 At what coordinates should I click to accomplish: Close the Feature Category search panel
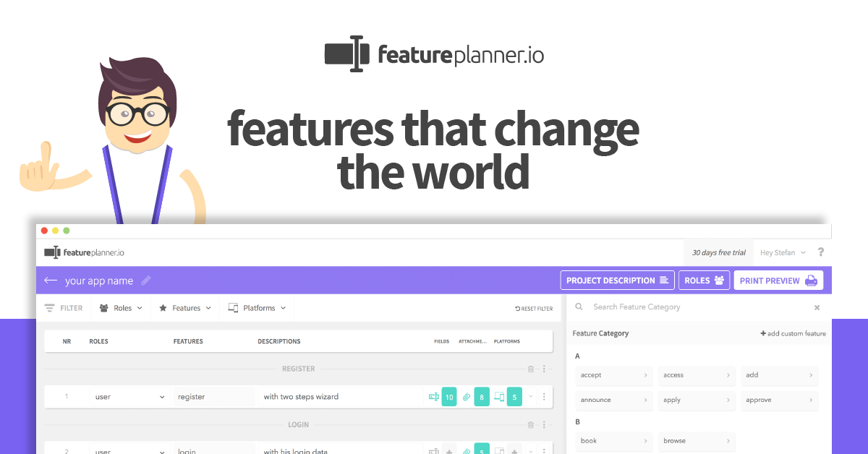(817, 307)
